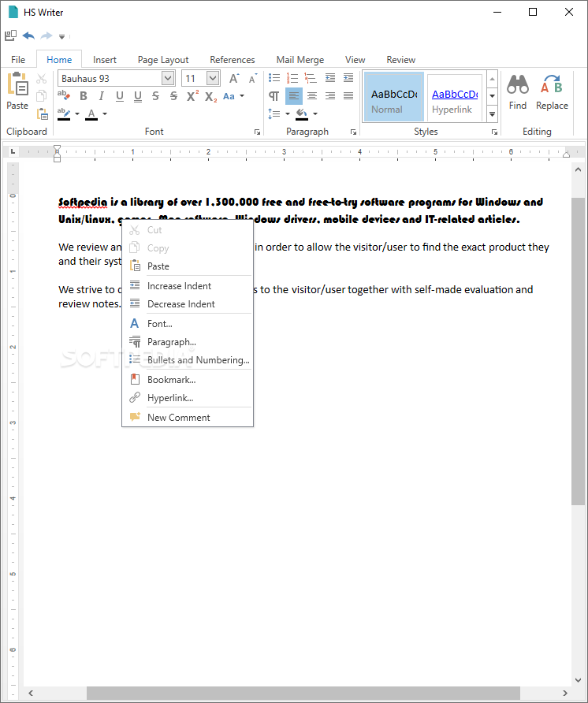Expand the font color dropdown arrow
The width and height of the screenshot is (588, 703).
point(105,113)
